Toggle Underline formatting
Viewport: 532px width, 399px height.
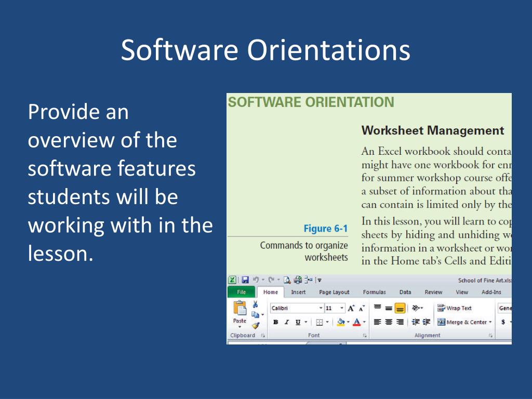point(298,322)
